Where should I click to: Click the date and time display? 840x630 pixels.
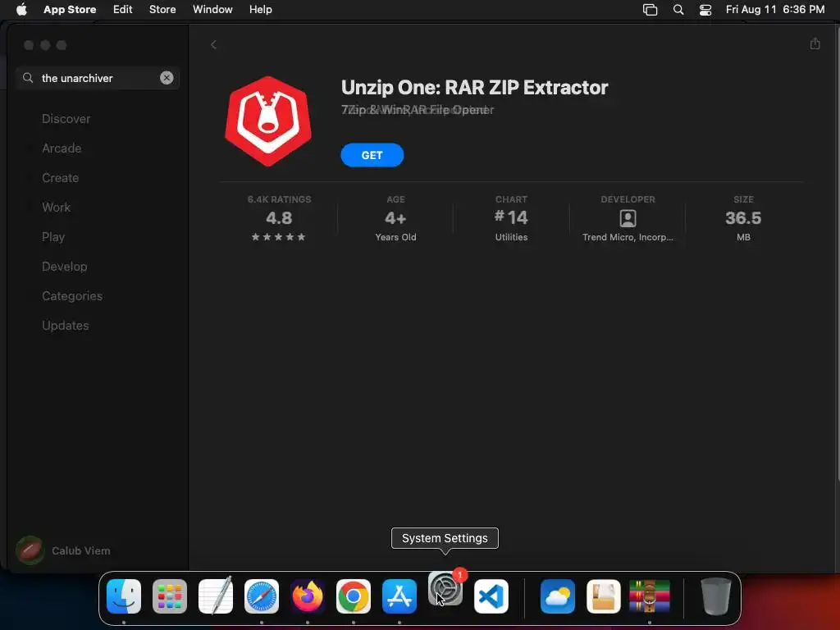click(775, 9)
